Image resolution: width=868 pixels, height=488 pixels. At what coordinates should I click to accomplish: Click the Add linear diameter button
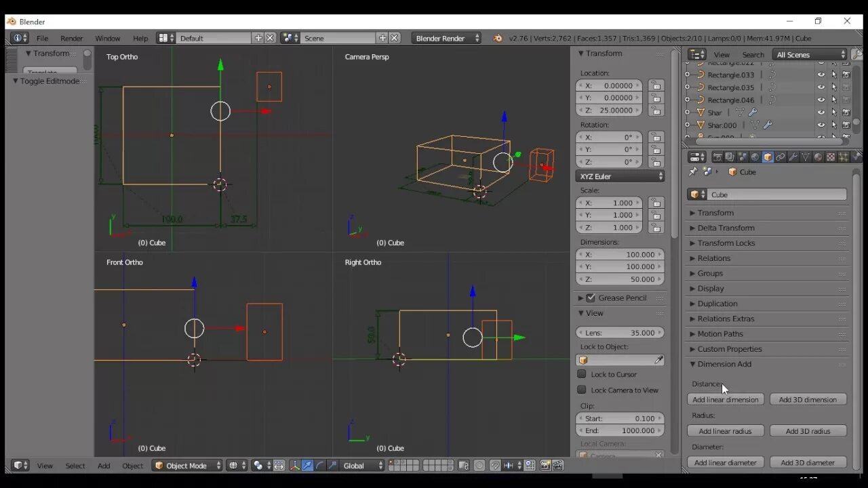(726, 462)
